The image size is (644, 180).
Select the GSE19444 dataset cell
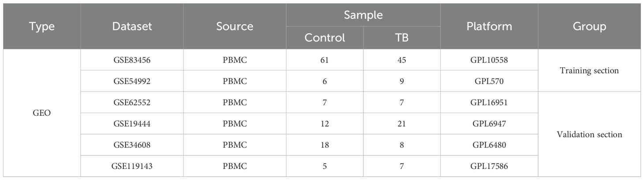[x=132, y=124]
